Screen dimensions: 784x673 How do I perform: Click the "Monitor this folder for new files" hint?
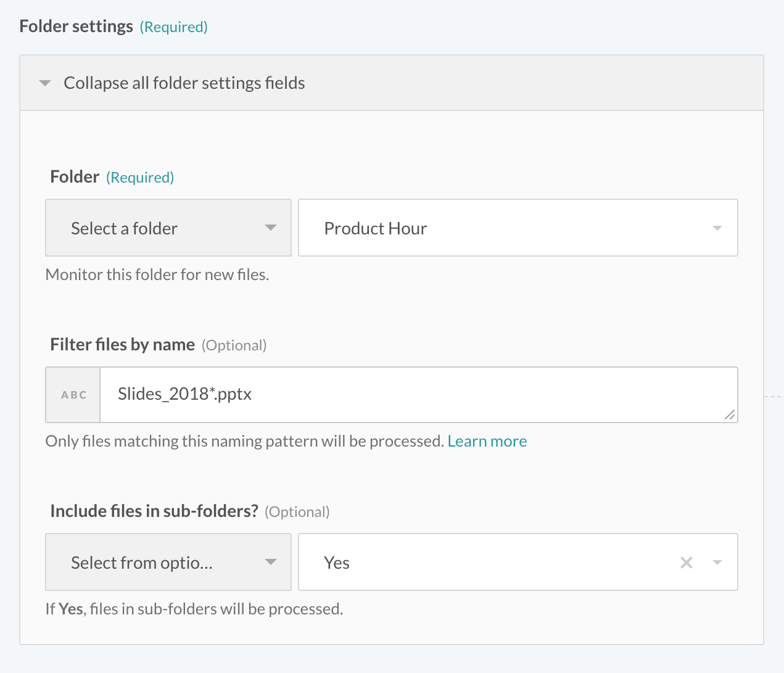[x=157, y=275]
